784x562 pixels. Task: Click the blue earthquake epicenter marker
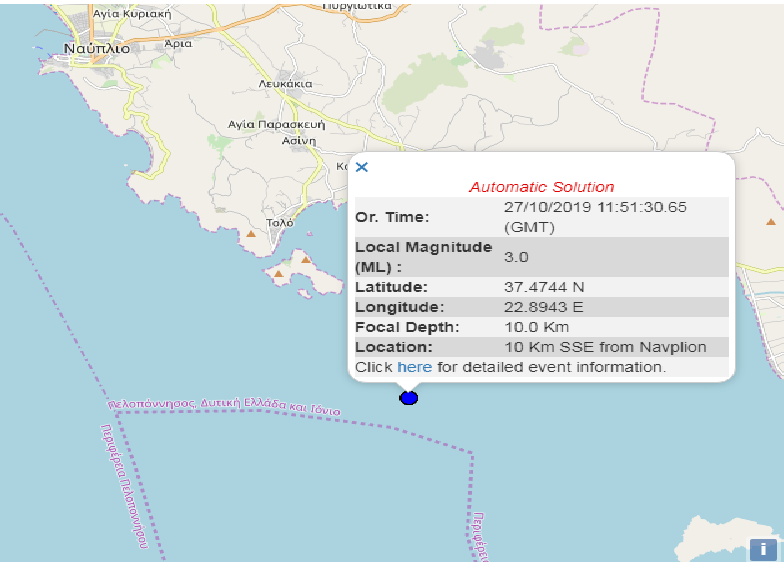click(408, 398)
